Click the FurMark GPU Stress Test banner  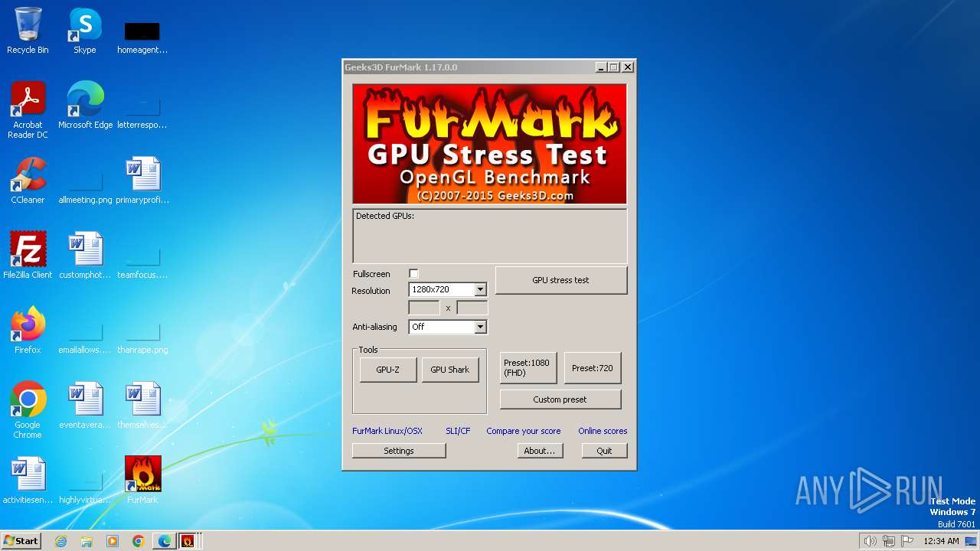490,144
